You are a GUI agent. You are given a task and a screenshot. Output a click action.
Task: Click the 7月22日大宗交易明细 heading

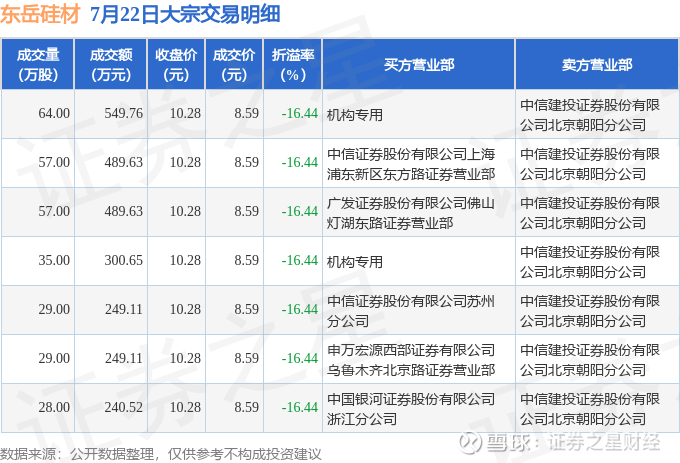185,14
